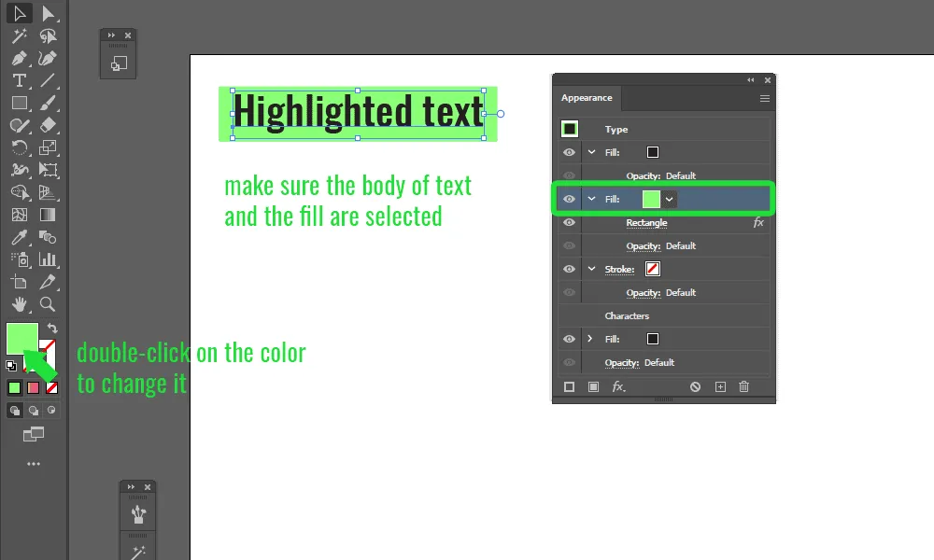
Task: Open the Rectangle effect settings link
Action: tap(647, 222)
